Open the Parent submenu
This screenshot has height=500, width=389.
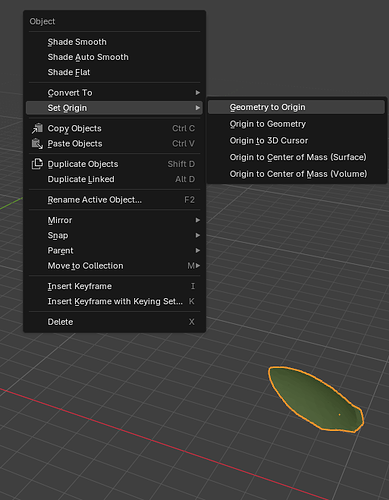(x=114, y=251)
